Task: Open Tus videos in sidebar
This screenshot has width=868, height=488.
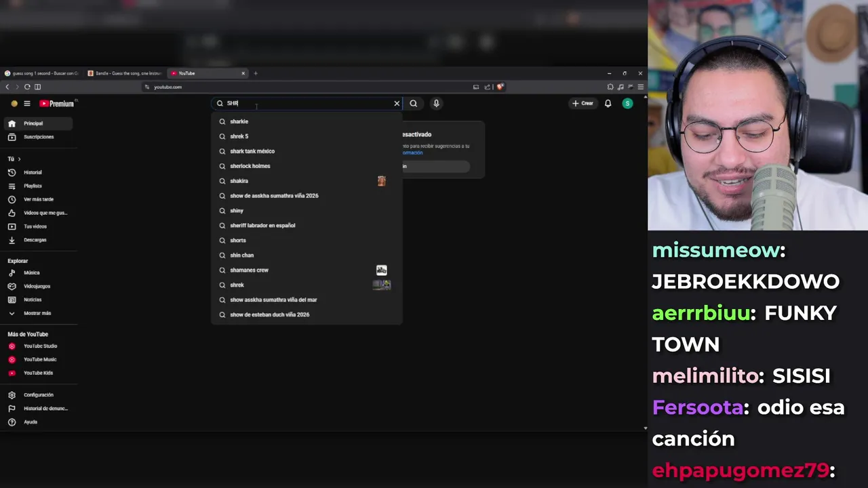Action: (38, 226)
